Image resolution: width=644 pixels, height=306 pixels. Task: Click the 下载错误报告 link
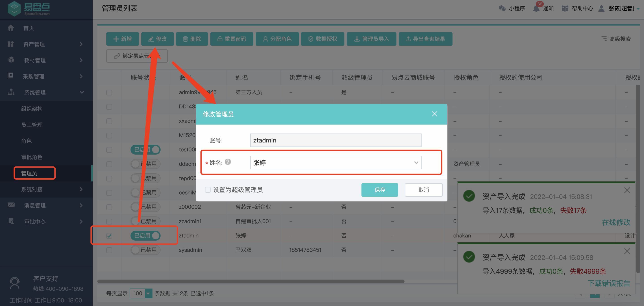(x=609, y=283)
